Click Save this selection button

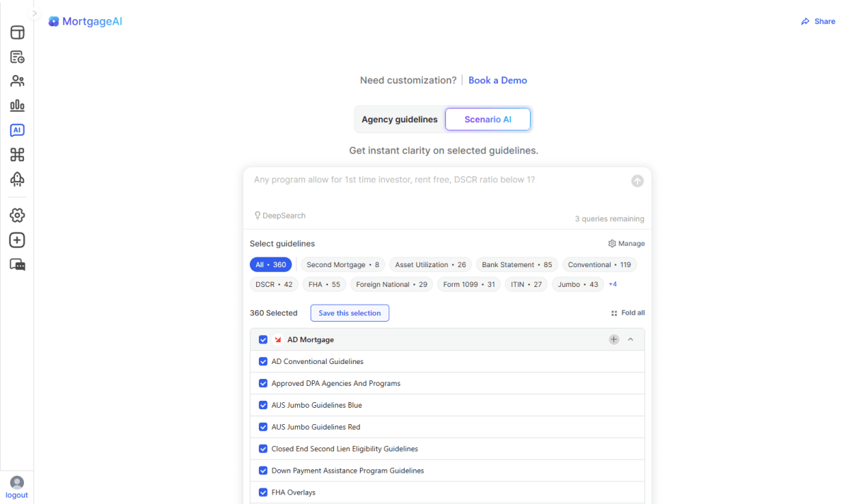pos(350,312)
